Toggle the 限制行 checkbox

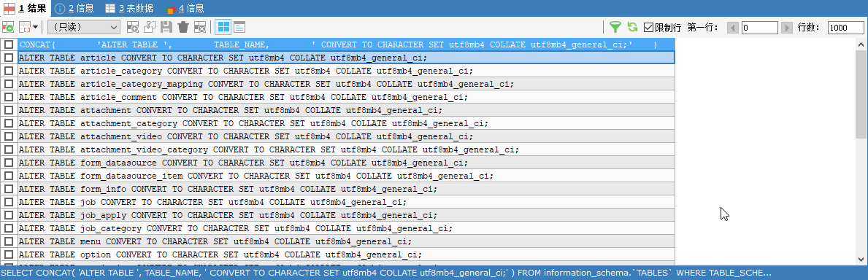point(649,27)
